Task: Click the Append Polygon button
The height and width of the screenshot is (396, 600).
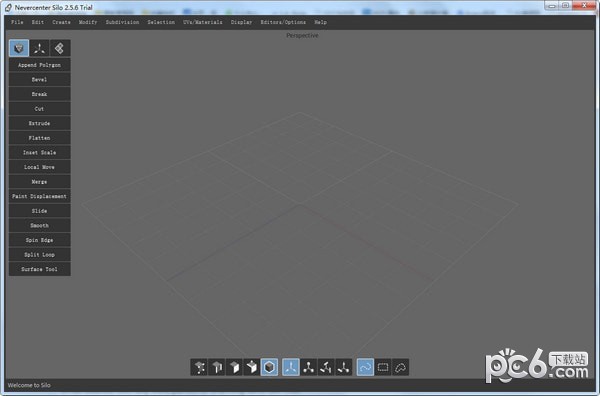Action: pyautogui.click(x=39, y=65)
